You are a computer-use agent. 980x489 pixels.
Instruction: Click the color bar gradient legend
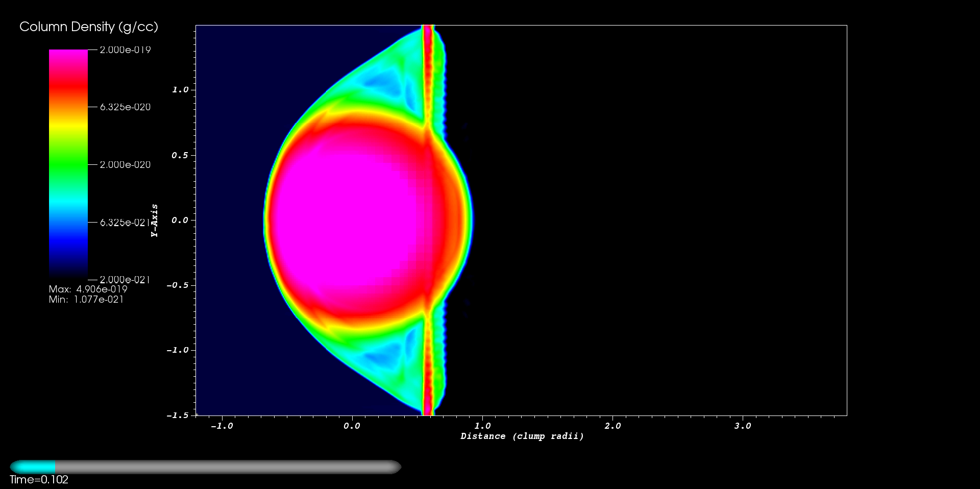coord(68,164)
